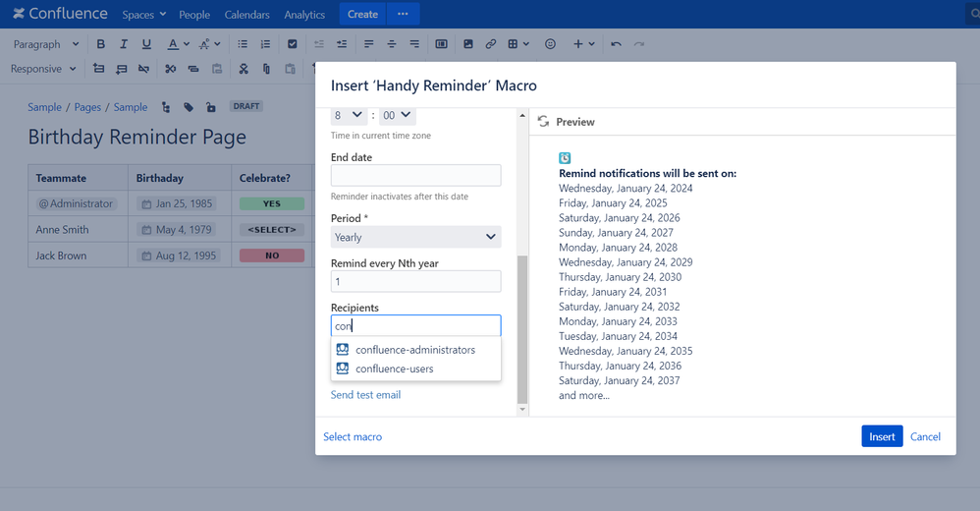Choose confluence-administrators from suggestions
Image resolution: width=980 pixels, height=511 pixels.
[415, 350]
